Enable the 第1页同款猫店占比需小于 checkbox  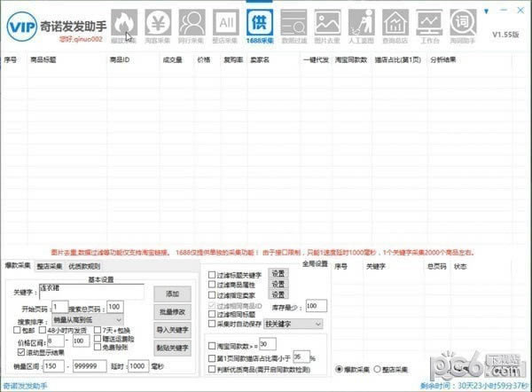[x=212, y=358]
